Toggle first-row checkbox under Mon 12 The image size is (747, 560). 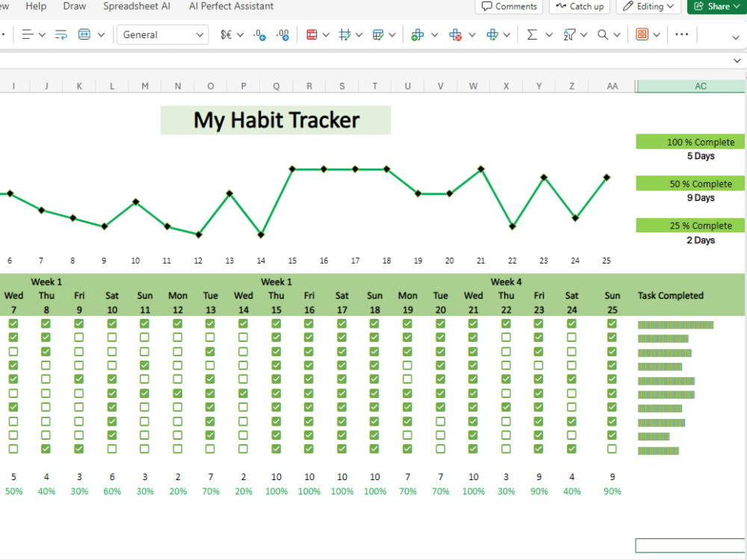[178, 324]
